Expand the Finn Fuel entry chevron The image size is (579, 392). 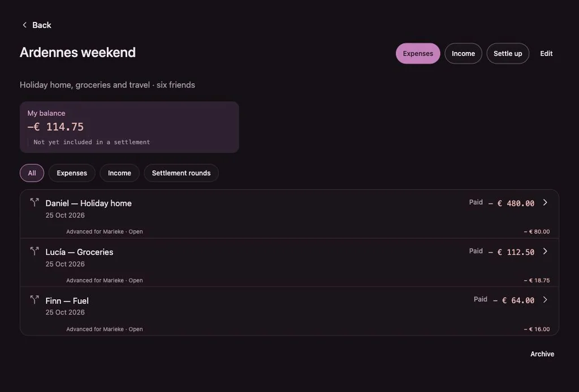[x=545, y=300]
